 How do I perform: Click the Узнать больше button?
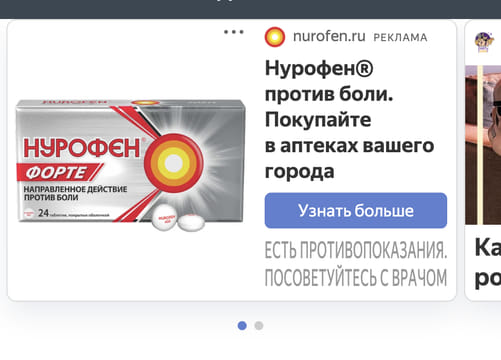point(356,211)
